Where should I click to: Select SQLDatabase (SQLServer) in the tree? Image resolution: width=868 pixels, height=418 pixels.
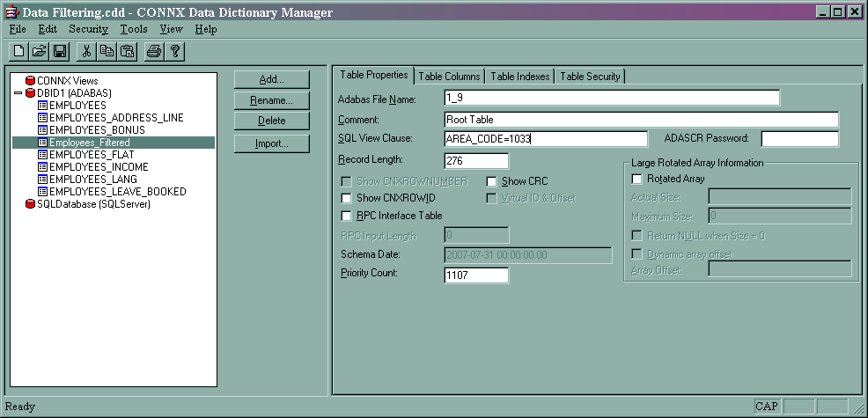point(93,204)
